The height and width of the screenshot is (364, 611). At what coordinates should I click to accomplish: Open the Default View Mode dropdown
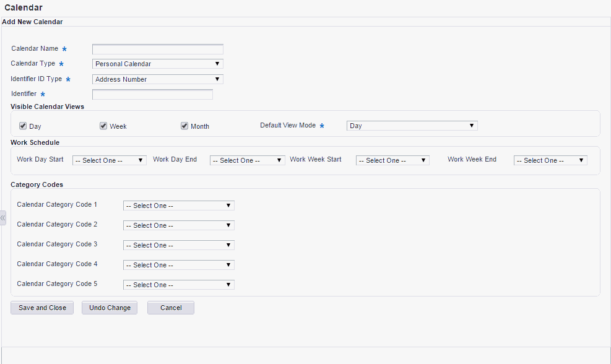coord(412,126)
